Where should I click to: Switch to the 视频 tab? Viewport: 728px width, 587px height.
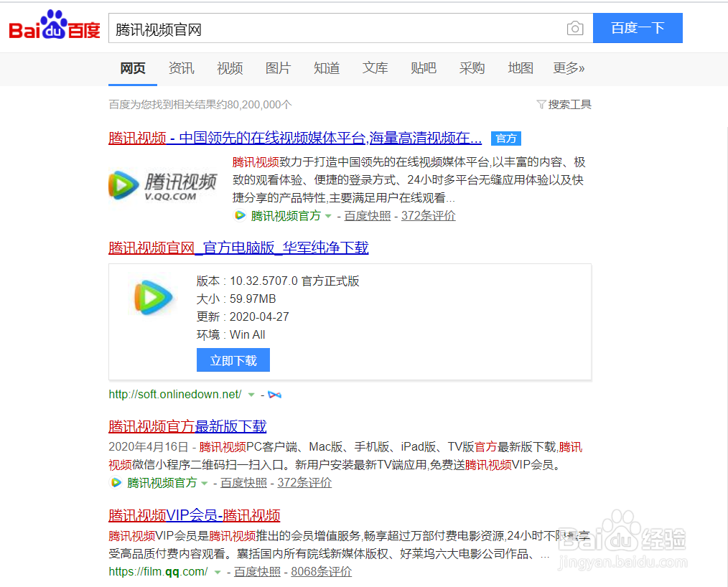click(x=230, y=69)
